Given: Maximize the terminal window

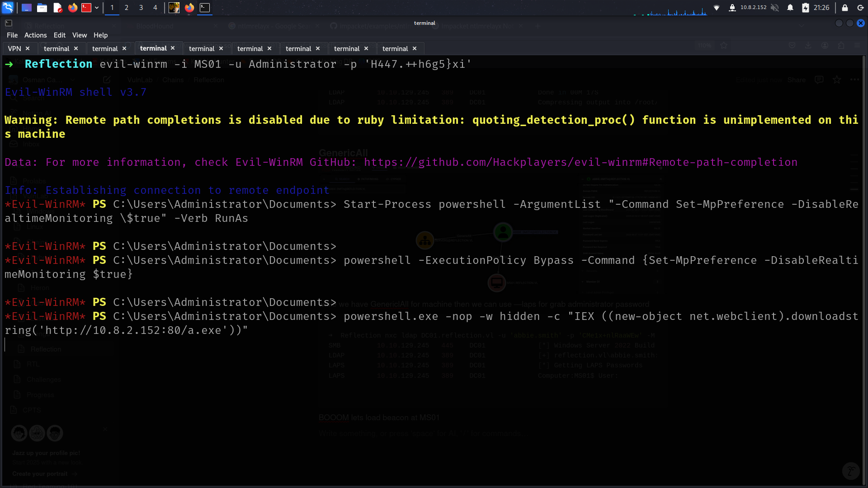Looking at the screenshot, I should [850, 23].
